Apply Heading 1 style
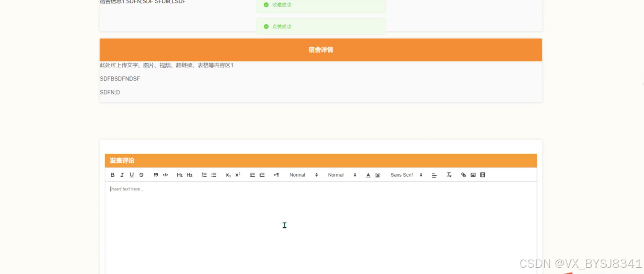Image resolution: width=644 pixels, height=274 pixels. pos(180,175)
